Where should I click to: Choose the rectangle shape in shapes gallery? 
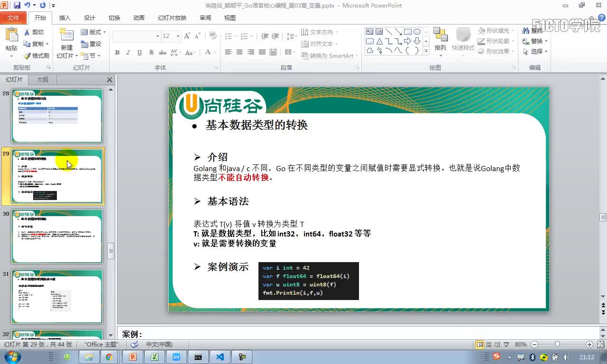407,32
